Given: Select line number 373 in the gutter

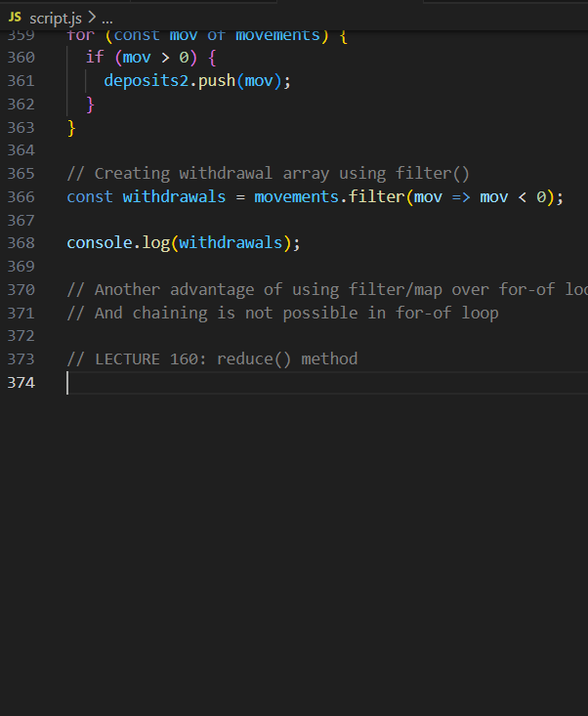Looking at the screenshot, I should [x=21, y=358].
